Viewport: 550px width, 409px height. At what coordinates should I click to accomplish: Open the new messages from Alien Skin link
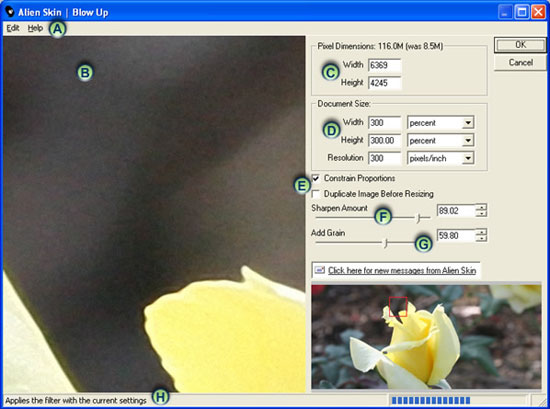click(402, 270)
